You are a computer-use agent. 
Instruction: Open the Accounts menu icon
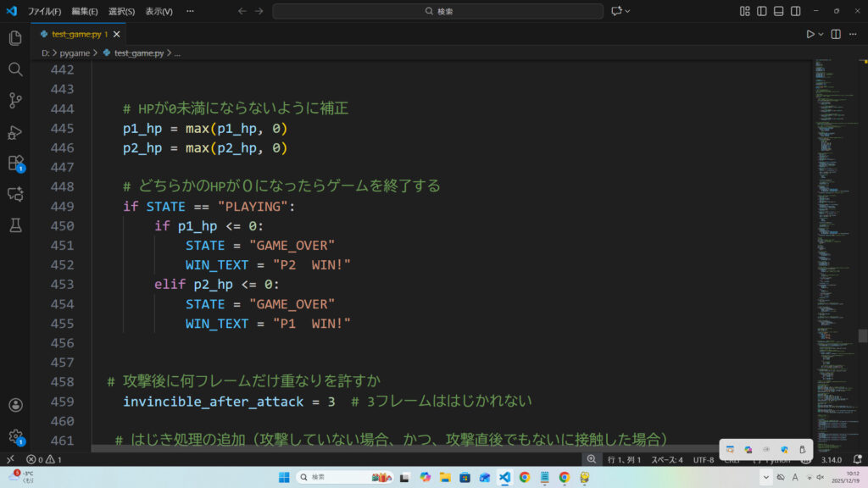14,406
